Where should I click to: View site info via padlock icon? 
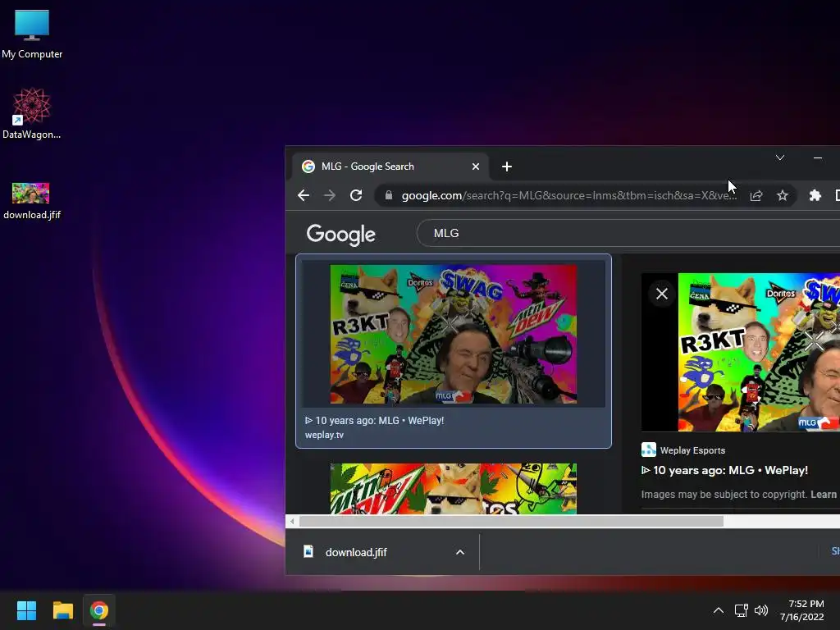388,195
